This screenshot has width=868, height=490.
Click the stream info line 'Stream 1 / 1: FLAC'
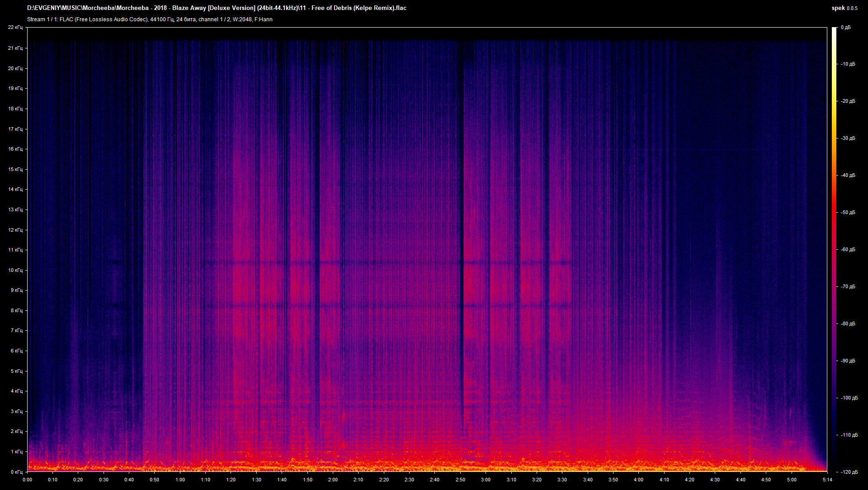pyautogui.click(x=150, y=19)
